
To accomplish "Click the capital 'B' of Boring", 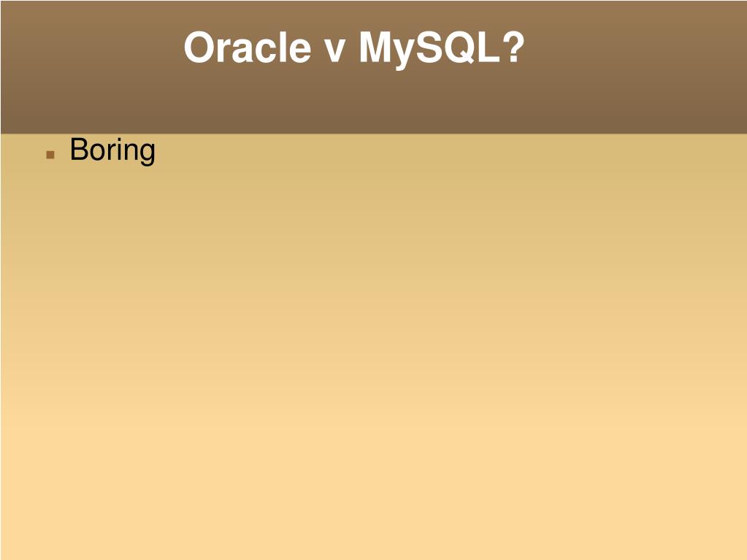I will tap(79, 149).
